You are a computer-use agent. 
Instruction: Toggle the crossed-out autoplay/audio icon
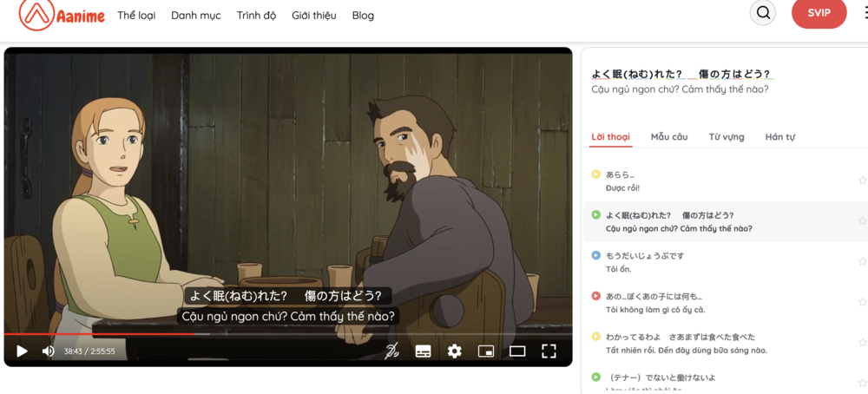[x=392, y=351]
